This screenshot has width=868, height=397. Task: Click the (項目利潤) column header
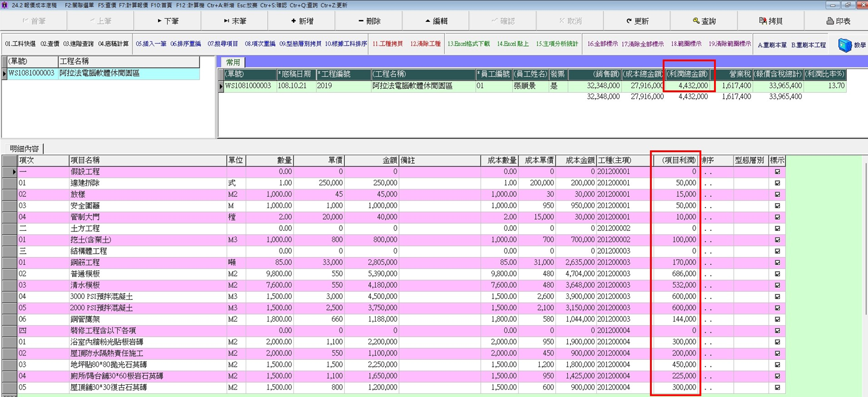(x=675, y=160)
